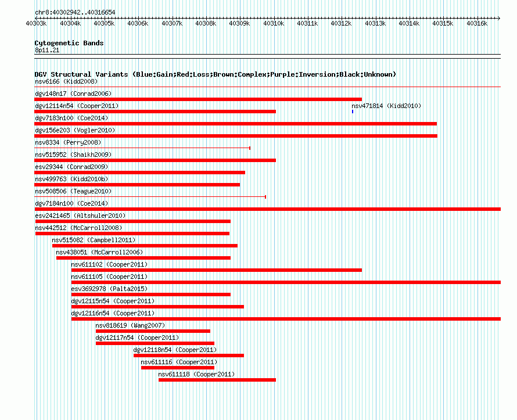
Task: Click the esv29344 red loss bar
Action: [x=140, y=173]
